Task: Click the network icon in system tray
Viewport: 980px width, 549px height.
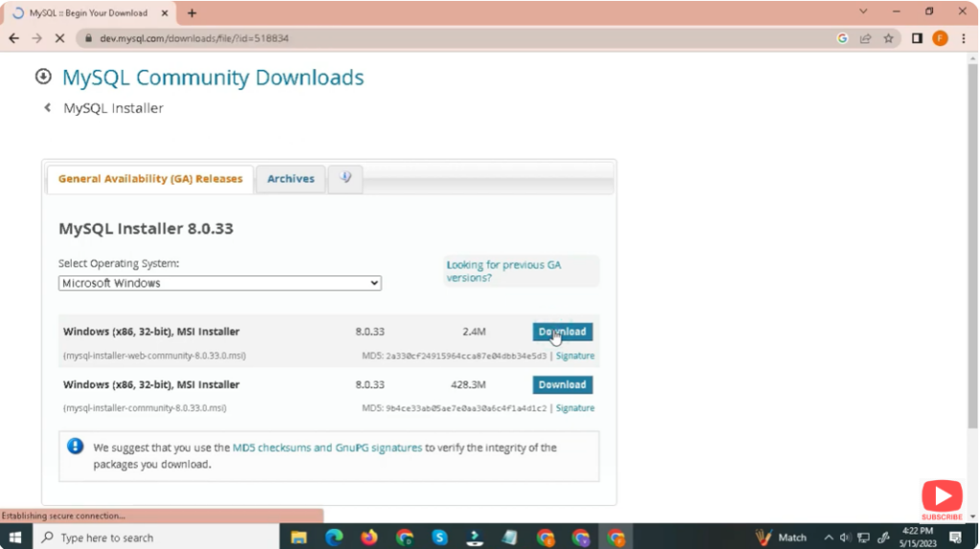Action: 863,538
